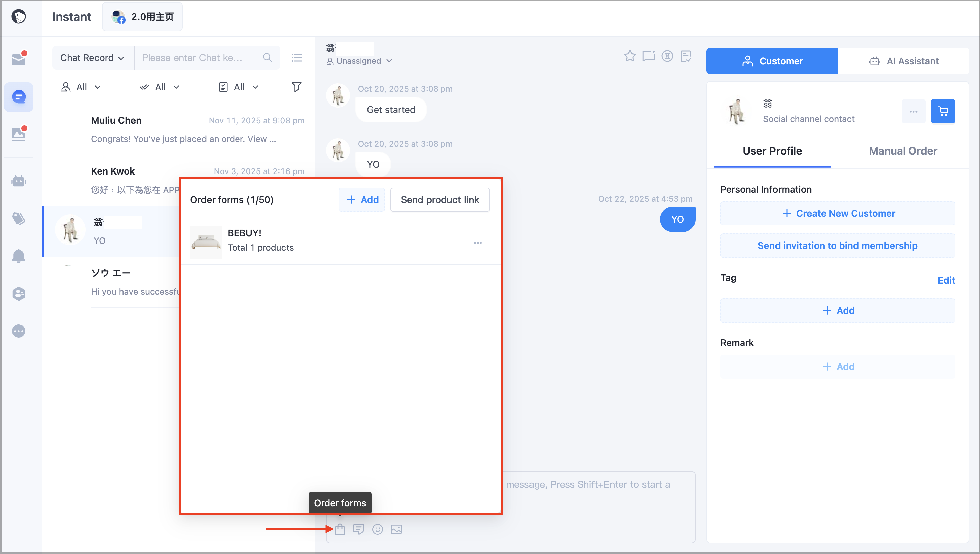
Task: Open the notification bell sidebar icon
Action: 19,256
